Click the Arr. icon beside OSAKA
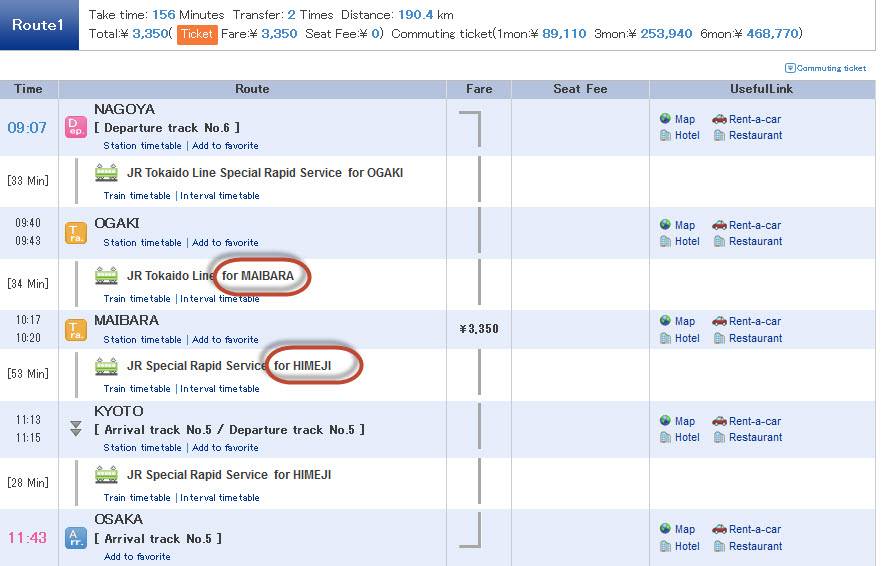The image size is (888, 566). [x=76, y=538]
